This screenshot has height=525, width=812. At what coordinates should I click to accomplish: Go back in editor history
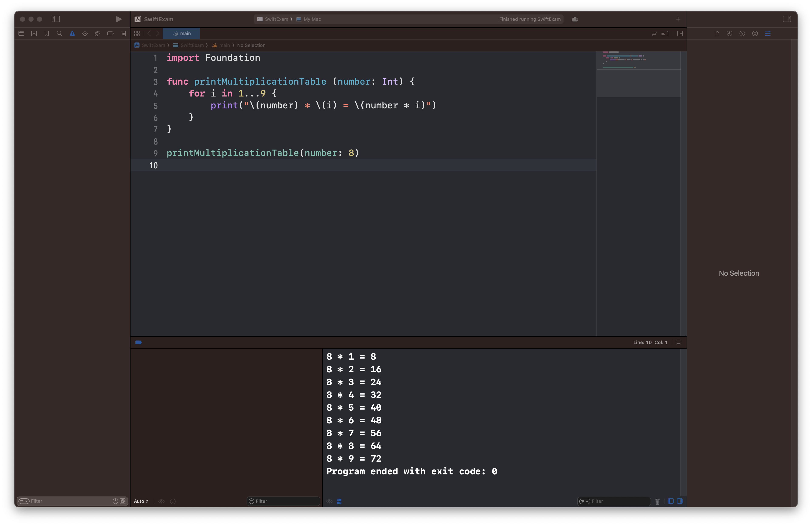click(x=149, y=33)
